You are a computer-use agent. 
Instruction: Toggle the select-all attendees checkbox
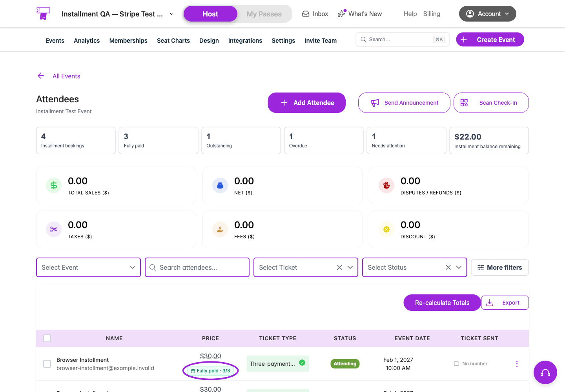(47, 338)
